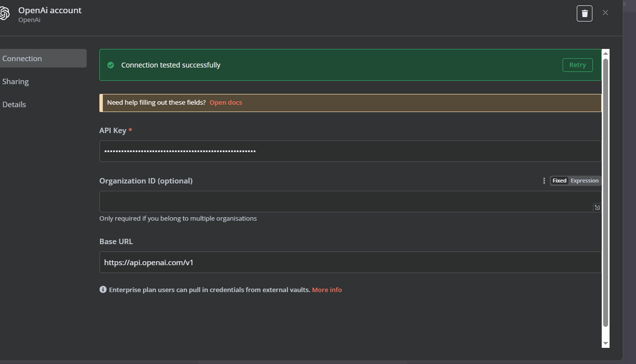Click info icon beside Enterprise plan note
The image size is (636, 364).
(103, 290)
